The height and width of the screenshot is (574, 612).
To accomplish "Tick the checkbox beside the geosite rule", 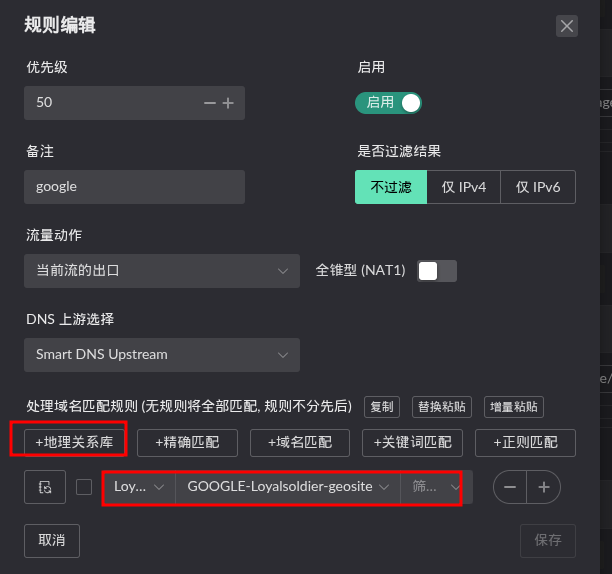I will (84, 487).
